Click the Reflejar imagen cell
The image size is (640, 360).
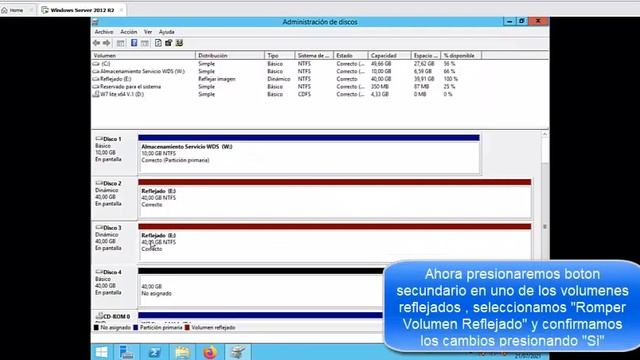coord(217,79)
